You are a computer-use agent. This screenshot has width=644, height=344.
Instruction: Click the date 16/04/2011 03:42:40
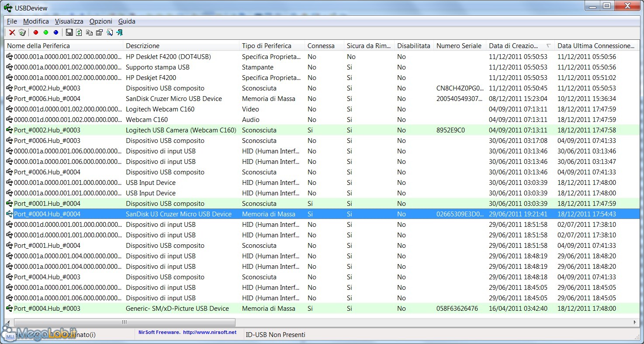click(x=518, y=308)
